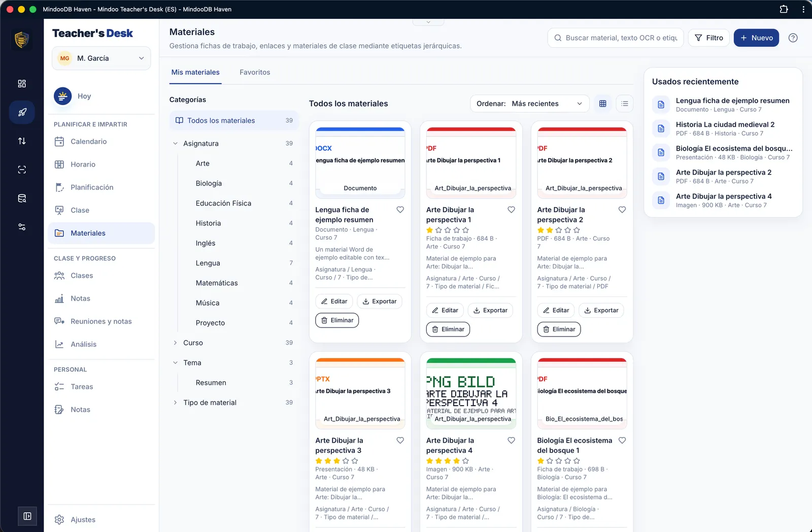Toggle the heart on Arte Dibujar la perspectiva 1 card
The height and width of the screenshot is (532, 812).
click(511, 210)
